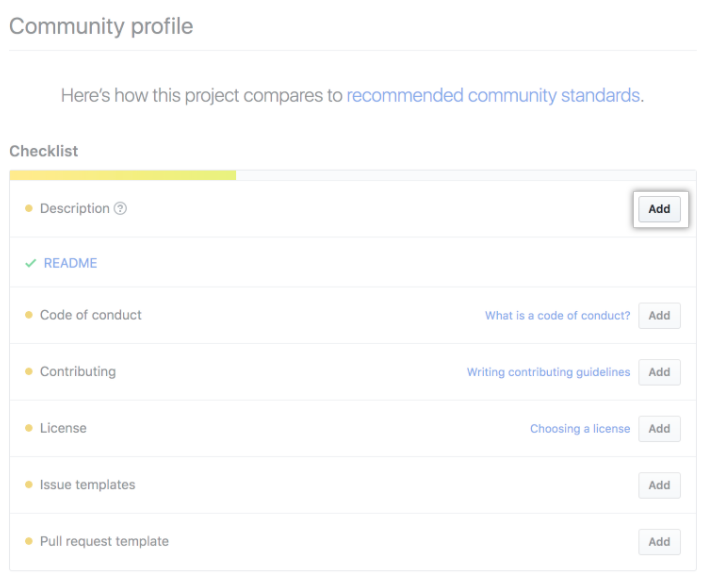Click the yellow dot beside Pull request template
Screen dimensions: 707x582
coord(29,542)
